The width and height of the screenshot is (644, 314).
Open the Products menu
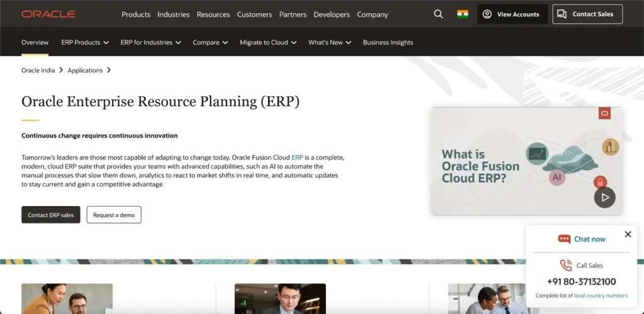(x=136, y=14)
